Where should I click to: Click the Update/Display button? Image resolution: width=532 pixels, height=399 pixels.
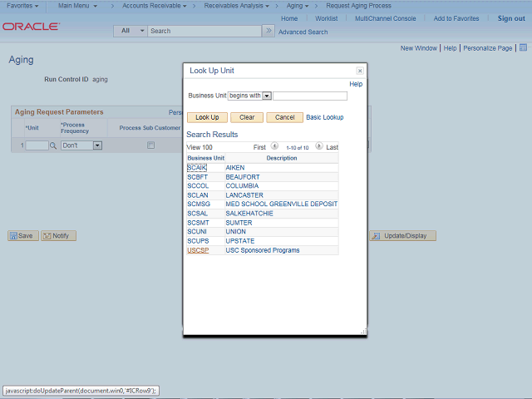click(402, 236)
